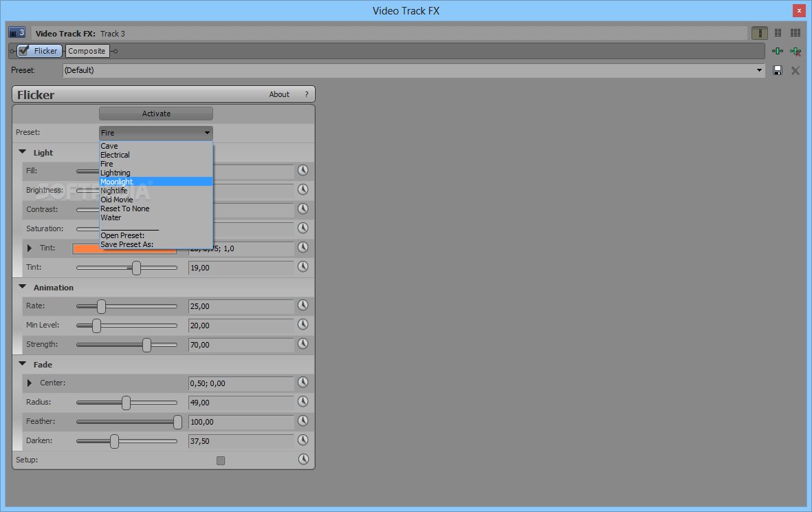Choose Reset To None
Viewport: 812px width, 512px height.
pos(156,209)
